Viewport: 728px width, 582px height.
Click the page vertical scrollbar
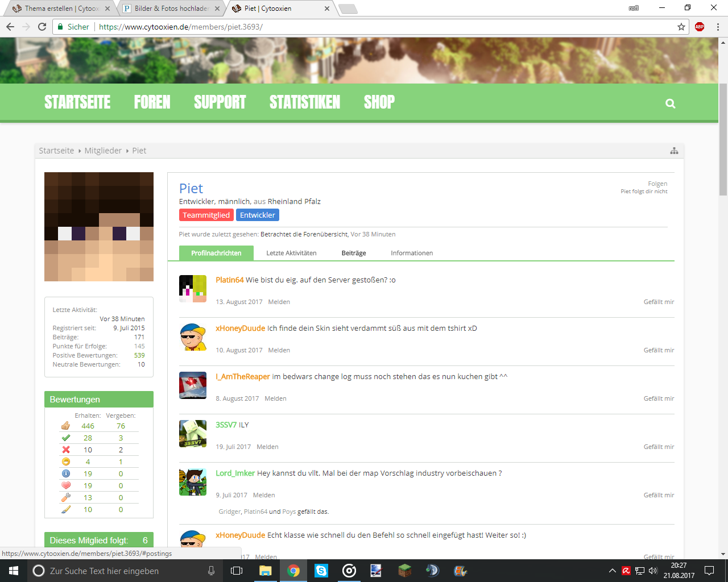click(x=723, y=140)
